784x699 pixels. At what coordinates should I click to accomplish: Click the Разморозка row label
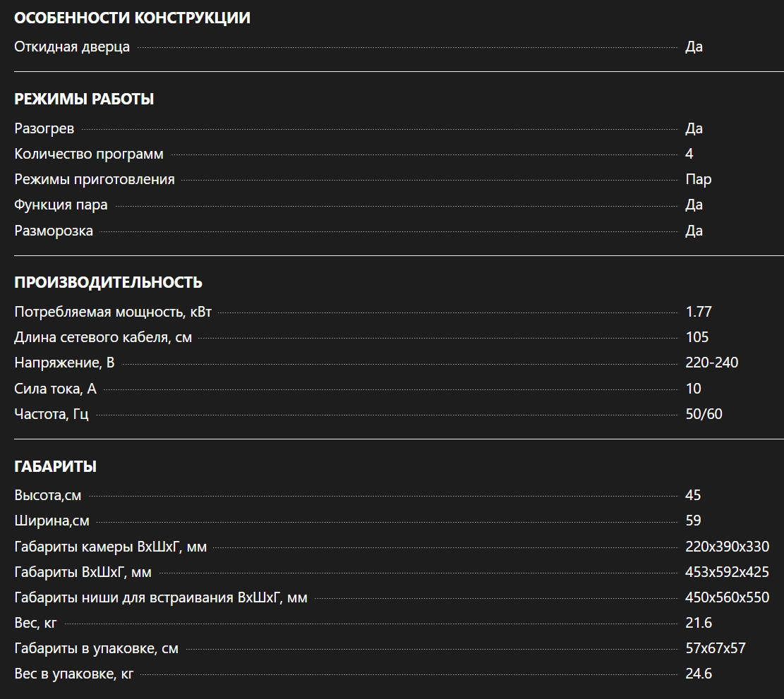54,231
